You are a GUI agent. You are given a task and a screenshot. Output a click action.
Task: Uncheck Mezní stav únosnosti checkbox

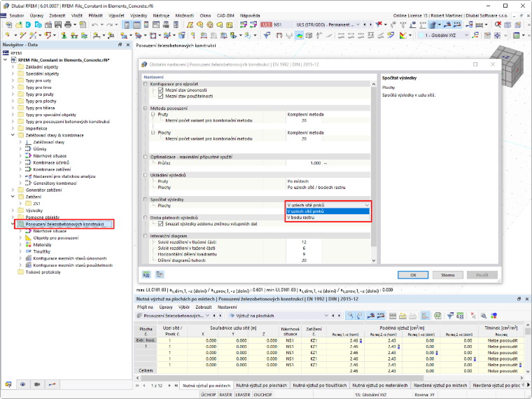pyautogui.click(x=161, y=90)
